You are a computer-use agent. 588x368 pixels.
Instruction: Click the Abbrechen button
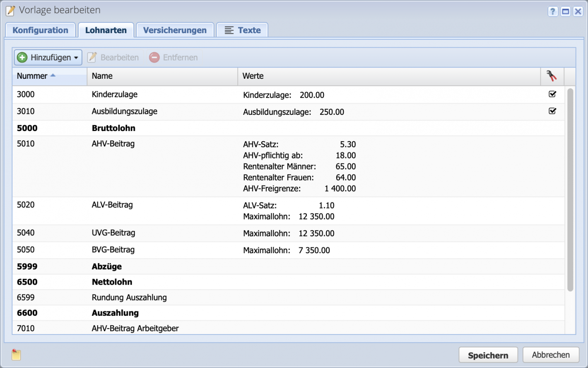click(x=550, y=355)
